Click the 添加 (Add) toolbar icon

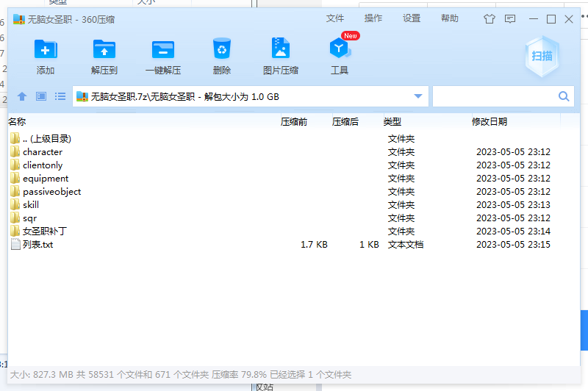pos(46,50)
